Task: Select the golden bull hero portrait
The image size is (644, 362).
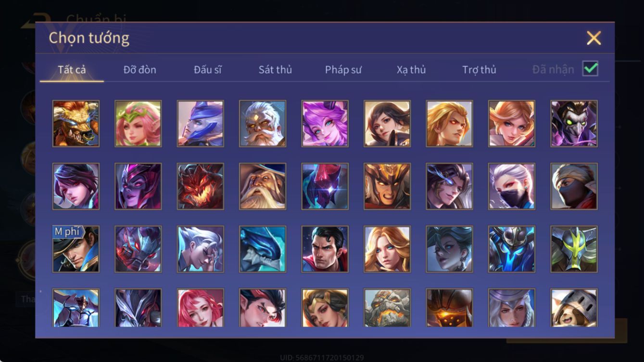Action: point(76,124)
